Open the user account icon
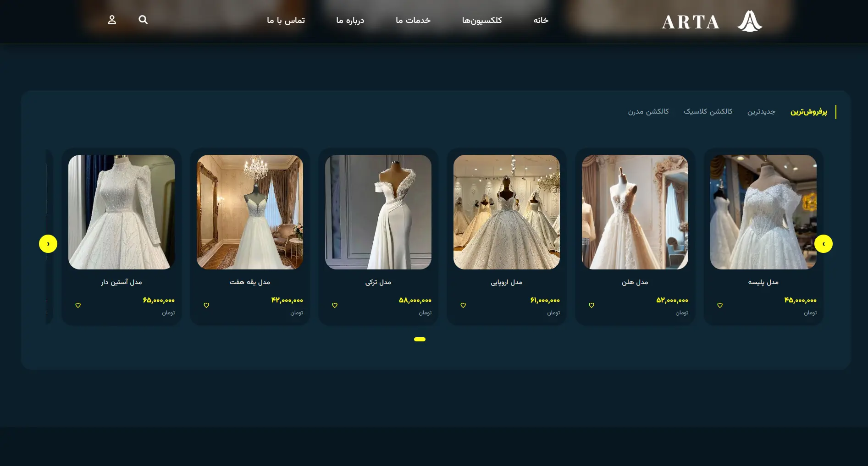 click(x=112, y=20)
